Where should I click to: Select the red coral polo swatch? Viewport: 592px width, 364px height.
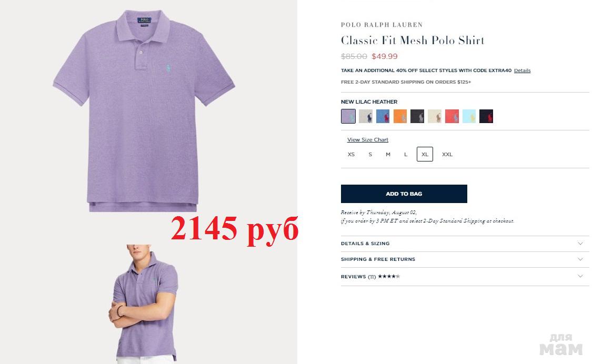[452, 116]
